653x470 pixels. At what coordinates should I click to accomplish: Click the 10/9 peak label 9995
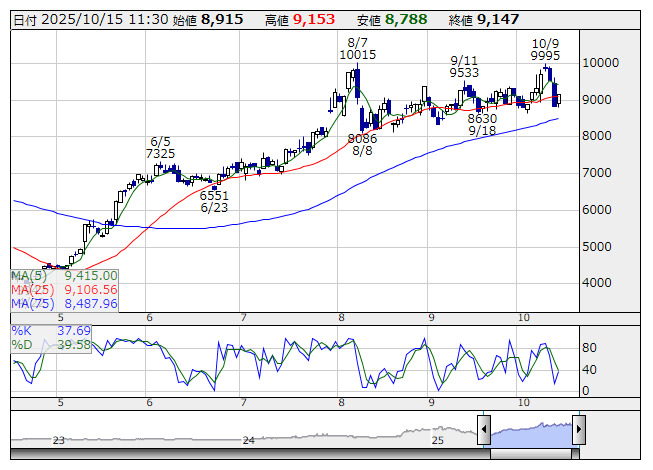(x=545, y=55)
